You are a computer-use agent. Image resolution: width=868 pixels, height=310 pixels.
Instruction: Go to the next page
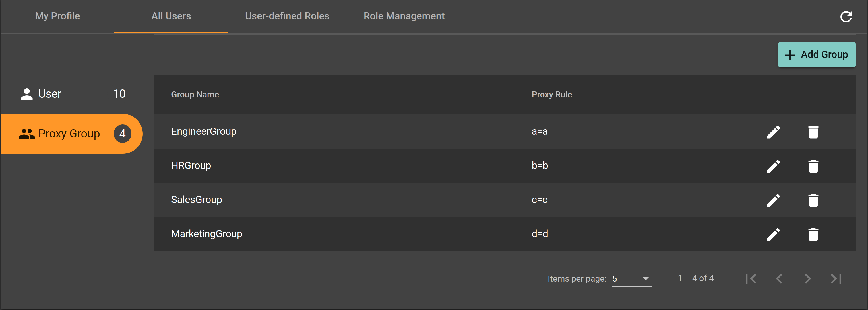pyautogui.click(x=807, y=279)
